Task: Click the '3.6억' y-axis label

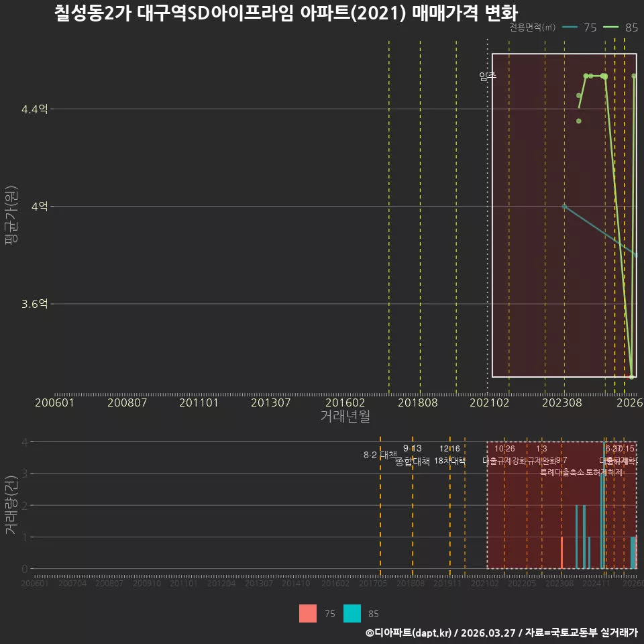Action: (34, 304)
